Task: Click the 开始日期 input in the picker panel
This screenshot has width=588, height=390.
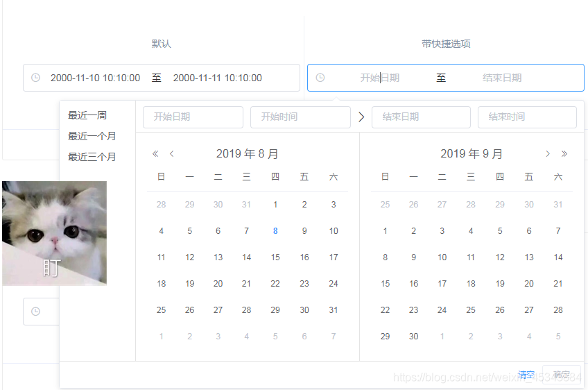Action: (193, 117)
